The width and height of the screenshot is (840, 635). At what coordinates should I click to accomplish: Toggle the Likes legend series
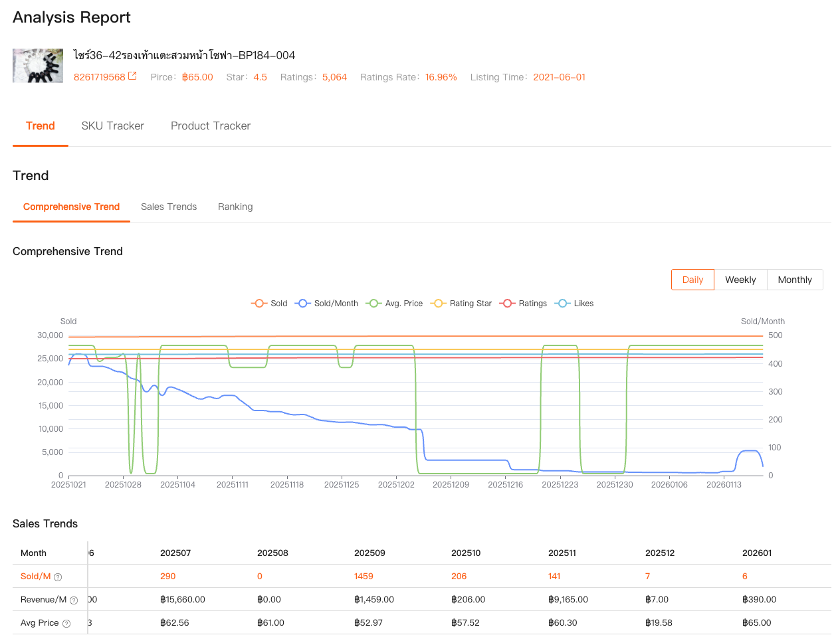pos(574,304)
